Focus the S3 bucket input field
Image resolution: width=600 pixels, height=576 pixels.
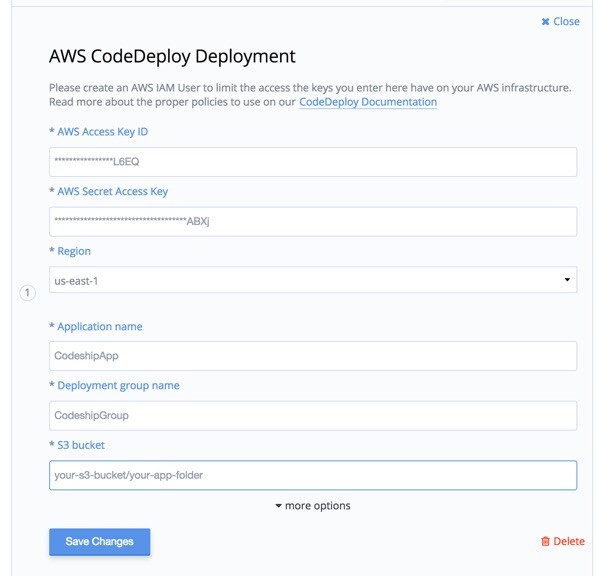point(313,475)
